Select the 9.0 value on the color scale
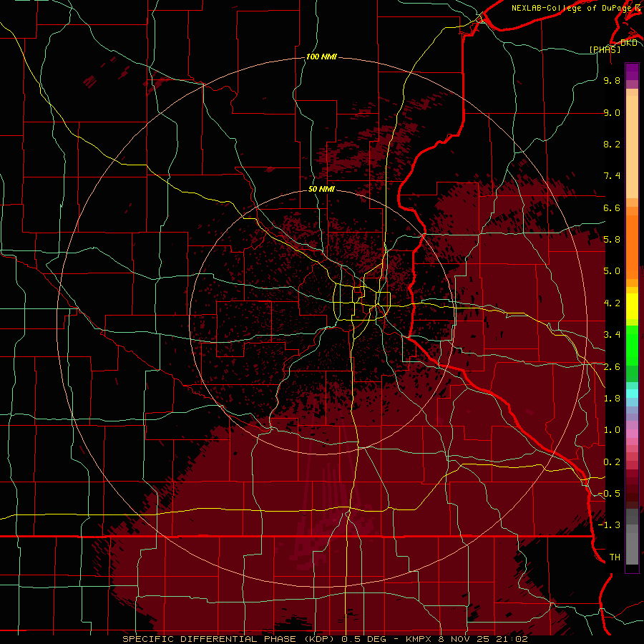The image size is (644, 644). coord(612,112)
